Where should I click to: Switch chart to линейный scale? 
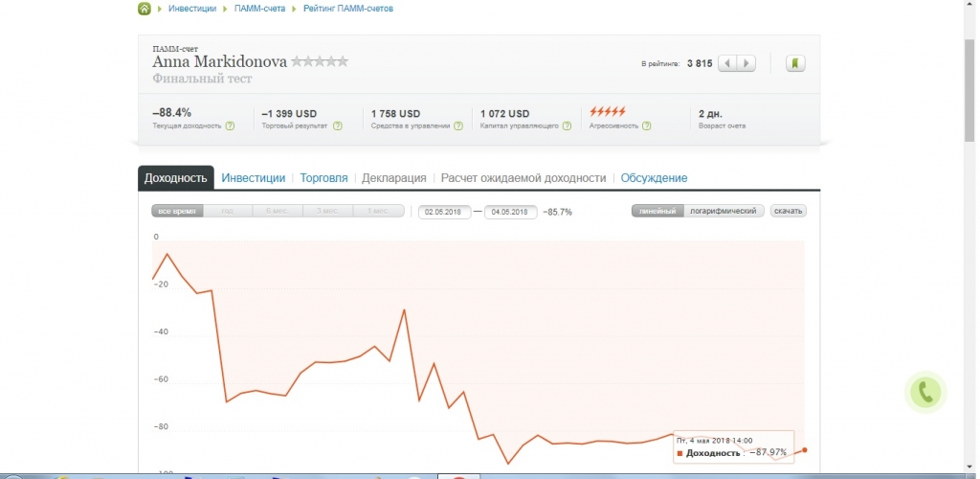pos(657,212)
